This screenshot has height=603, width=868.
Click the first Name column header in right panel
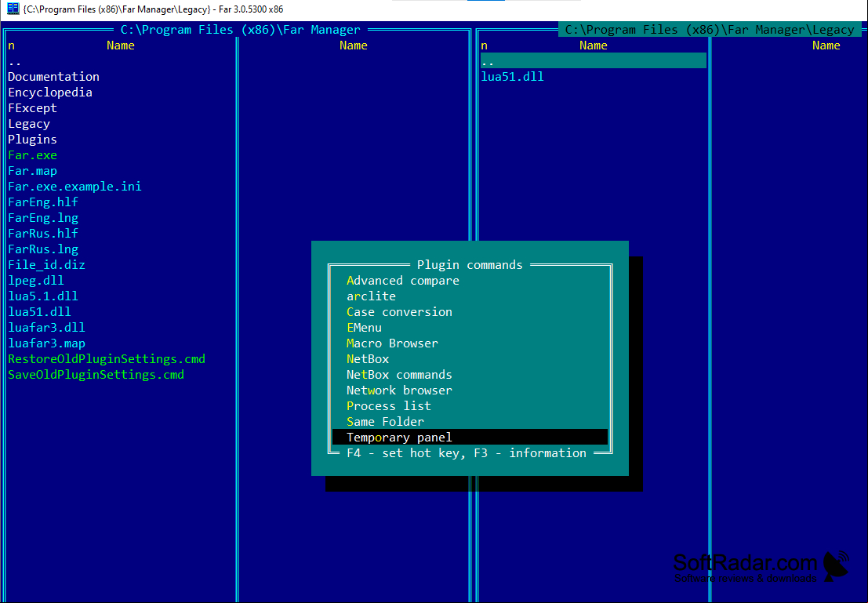(594, 45)
